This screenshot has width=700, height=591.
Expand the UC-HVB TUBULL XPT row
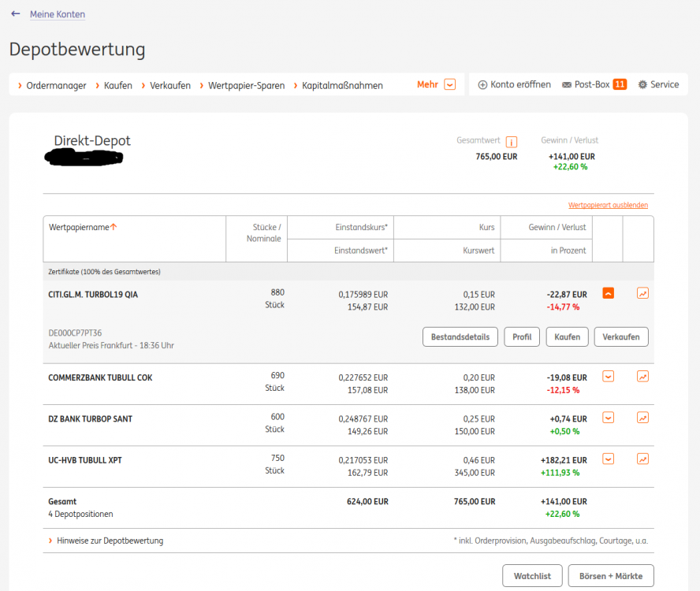608,459
